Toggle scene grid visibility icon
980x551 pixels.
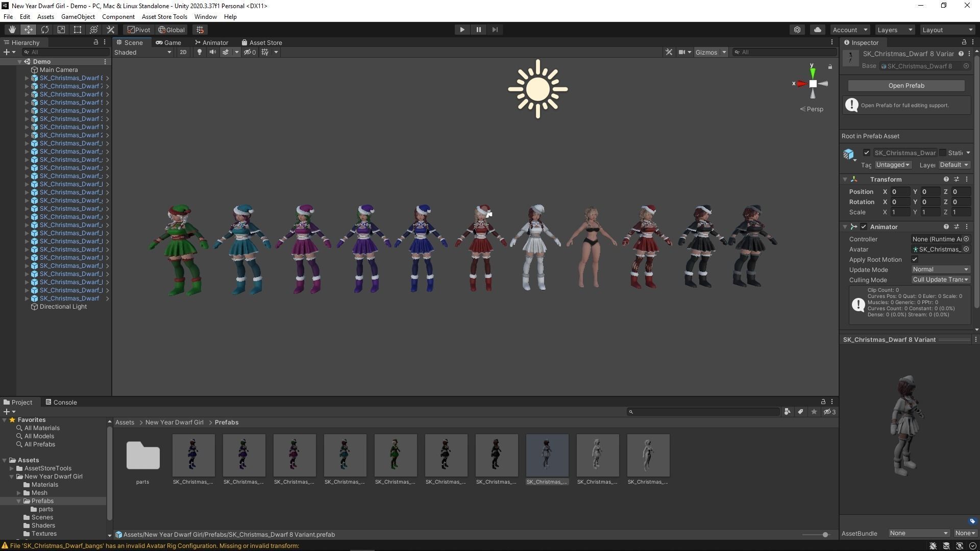(x=265, y=52)
